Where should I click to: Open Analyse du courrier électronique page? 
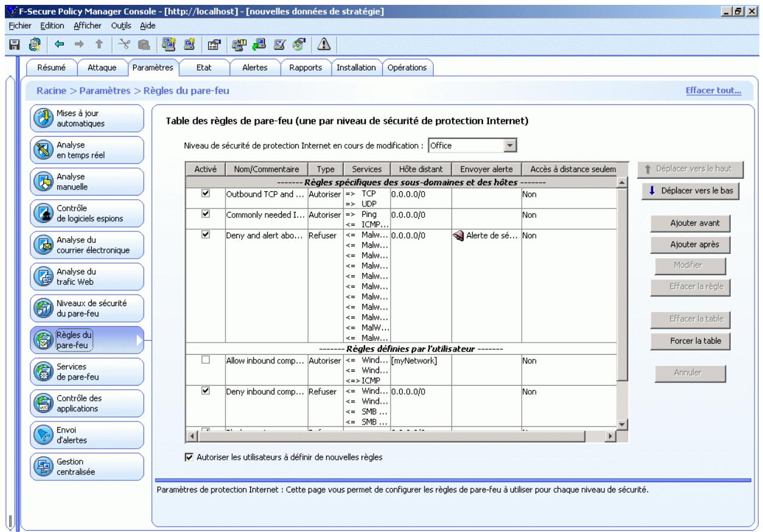pyautogui.click(x=87, y=245)
